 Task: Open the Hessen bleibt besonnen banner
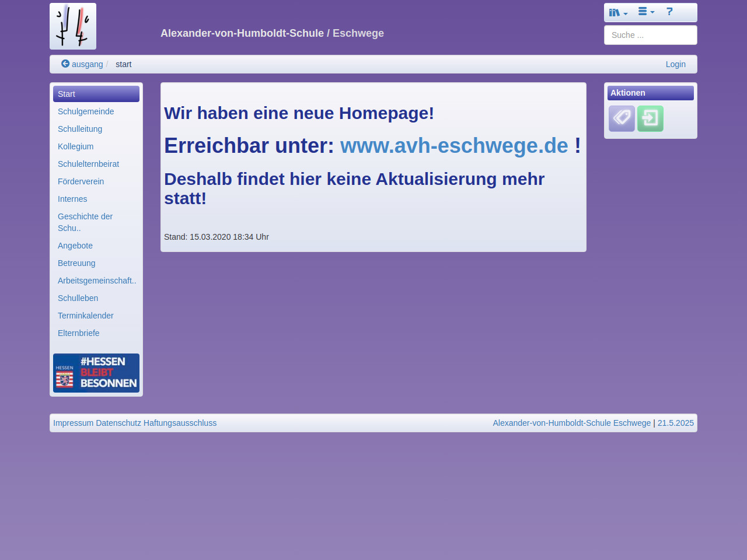[96, 373]
